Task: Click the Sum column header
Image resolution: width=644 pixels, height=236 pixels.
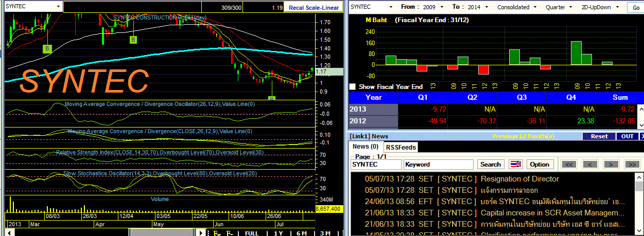Action: (620, 97)
